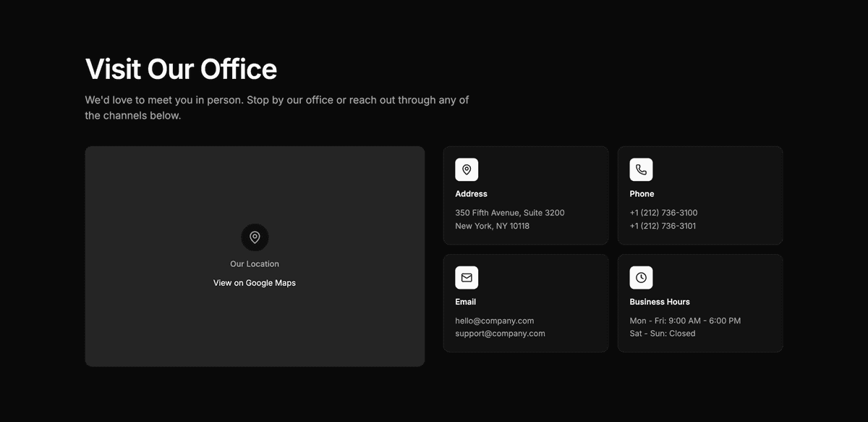Click the Email envelope icon
This screenshot has width=868, height=422.
pyautogui.click(x=467, y=277)
